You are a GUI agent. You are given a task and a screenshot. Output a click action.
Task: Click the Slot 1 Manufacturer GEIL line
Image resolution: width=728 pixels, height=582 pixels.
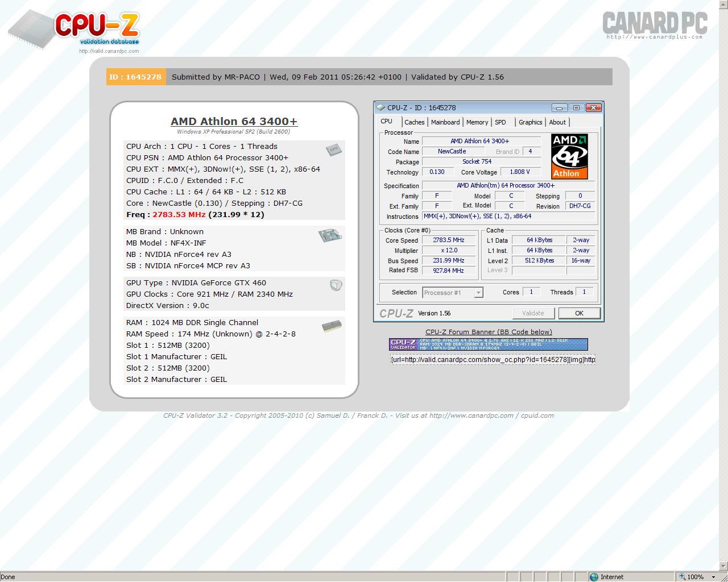point(176,356)
